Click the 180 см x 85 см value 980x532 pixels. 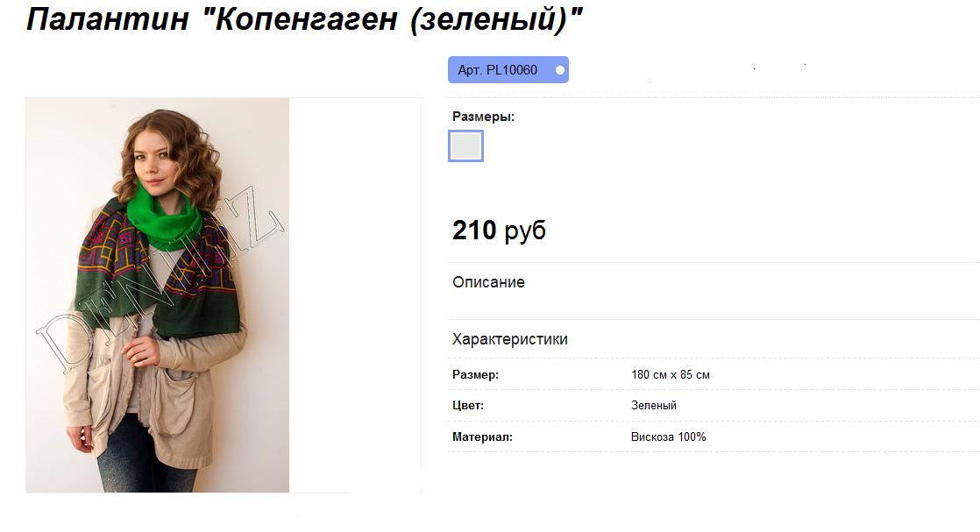click(x=670, y=374)
